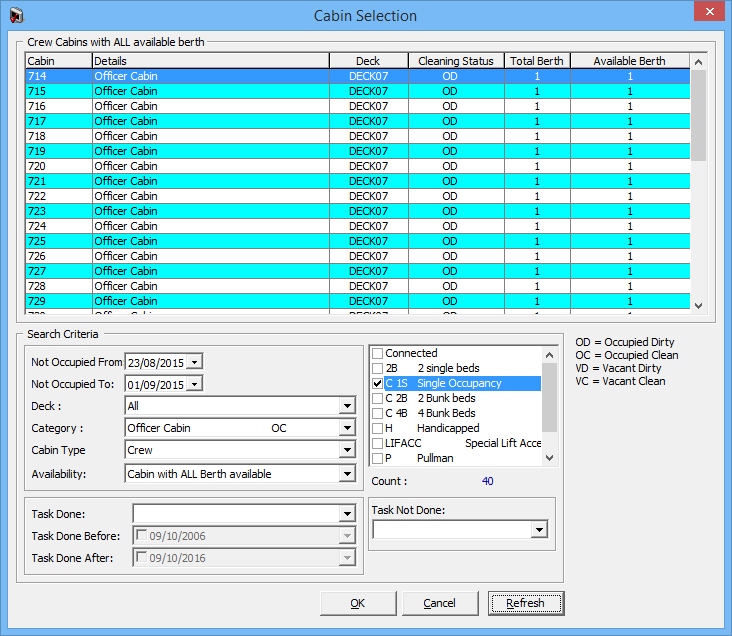Enable C 4B 4 Bunk Beds checkbox
Image resolution: width=732 pixels, height=636 pixels.
click(x=377, y=413)
